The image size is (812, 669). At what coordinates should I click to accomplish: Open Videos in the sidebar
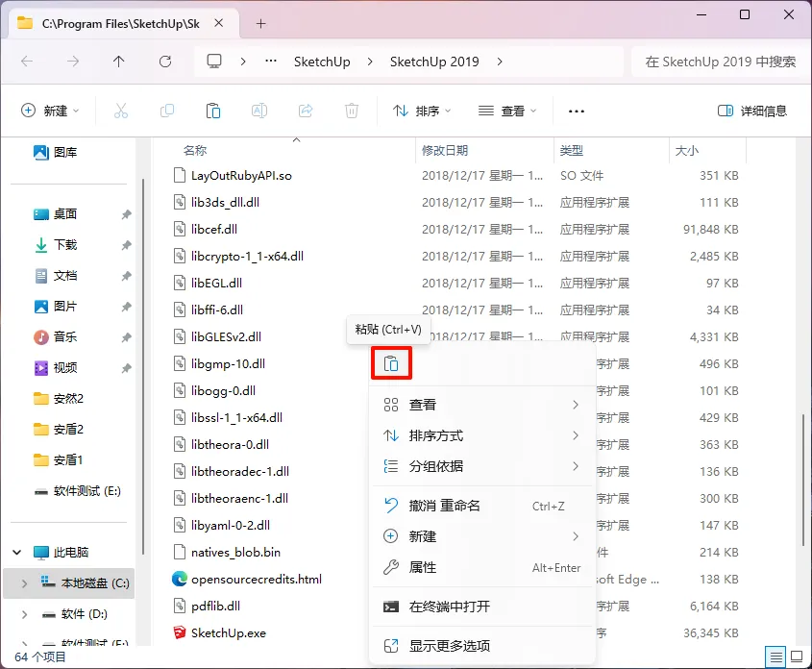[x=56, y=367]
